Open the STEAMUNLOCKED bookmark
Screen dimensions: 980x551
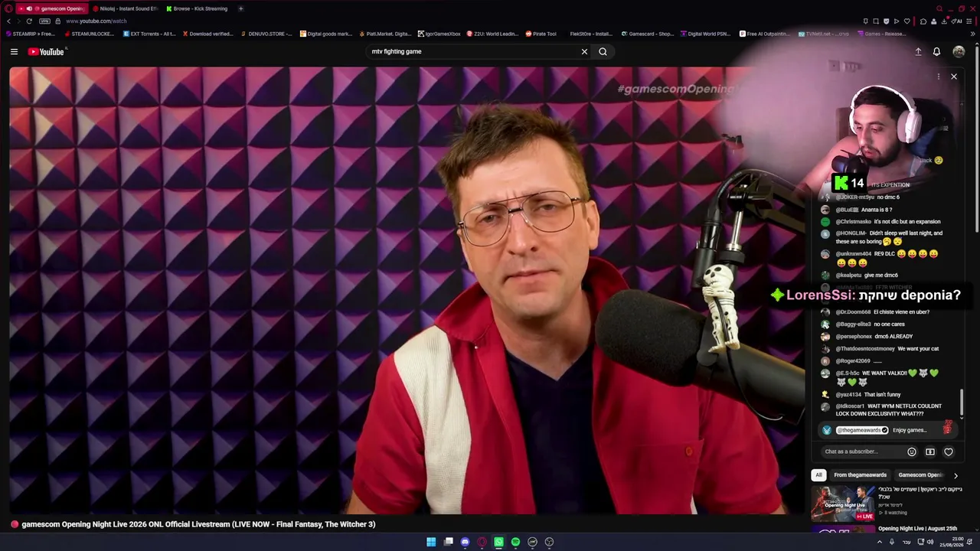[x=88, y=34]
